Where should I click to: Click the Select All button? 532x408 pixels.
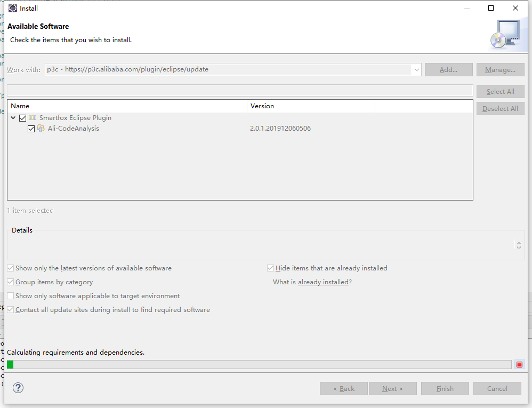[x=500, y=91]
